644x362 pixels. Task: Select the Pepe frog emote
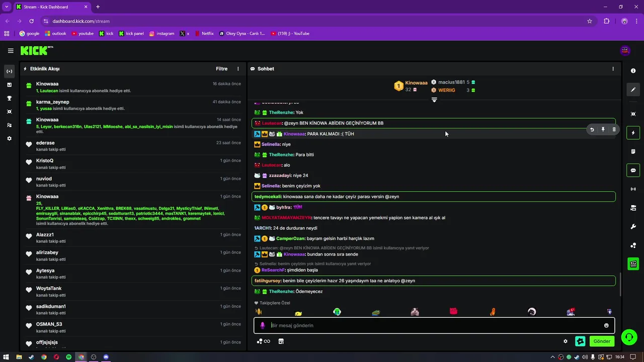[x=376, y=312]
